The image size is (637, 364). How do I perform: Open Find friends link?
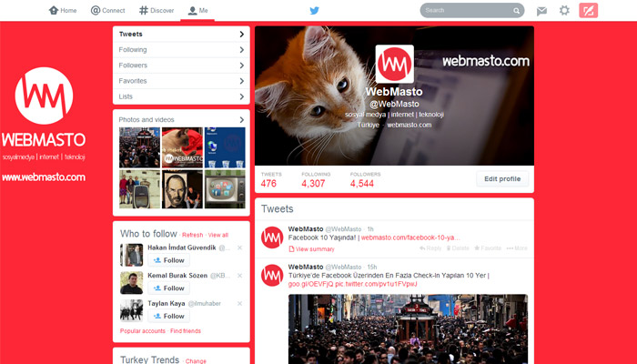coord(186,331)
